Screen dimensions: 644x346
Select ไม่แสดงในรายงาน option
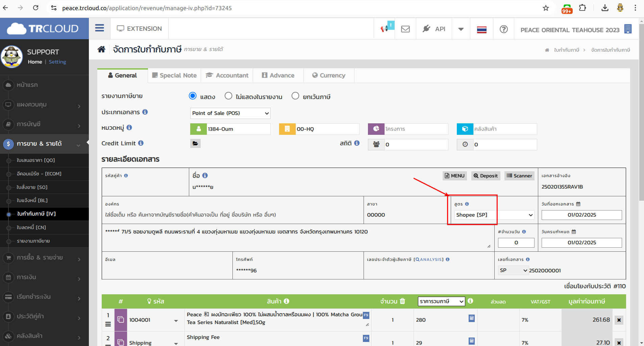point(228,96)
